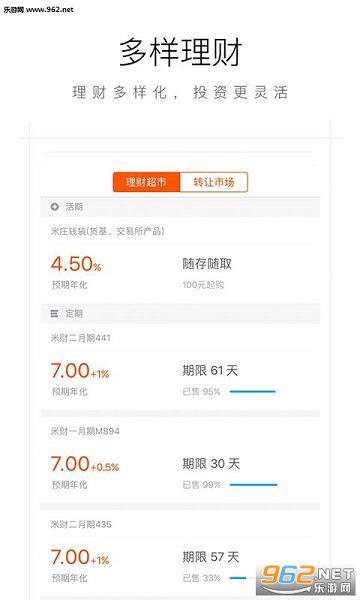
Task: Tap the 期限 61 天 term label
Action: (210, 370)
